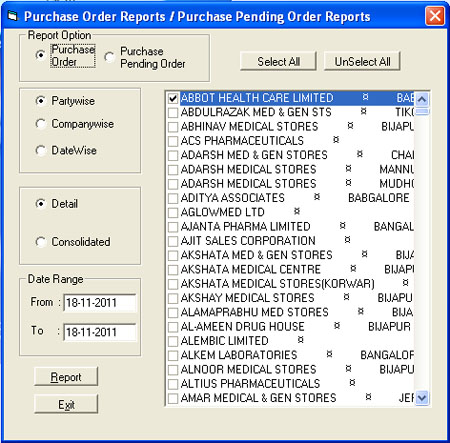Check AGLOWMED LTD checkbox

click(173, 213)
